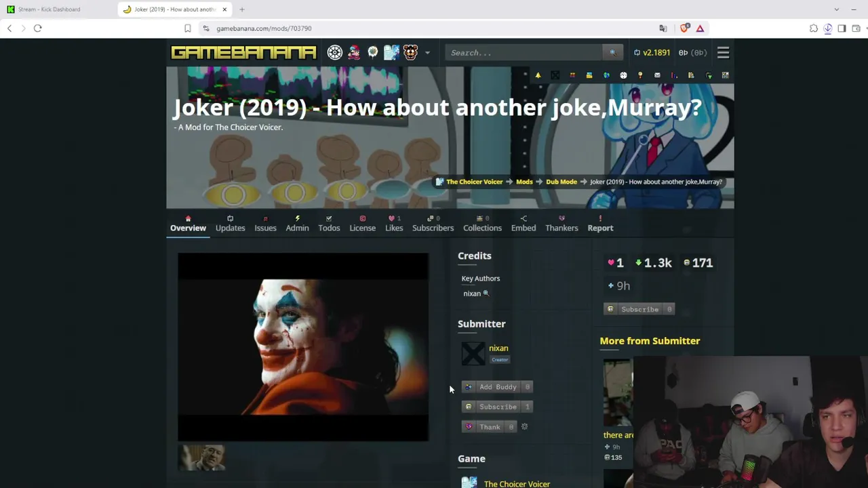Open the Freddy bear game shortcut icon
868x488 pixels.
[x=410, y=52]
